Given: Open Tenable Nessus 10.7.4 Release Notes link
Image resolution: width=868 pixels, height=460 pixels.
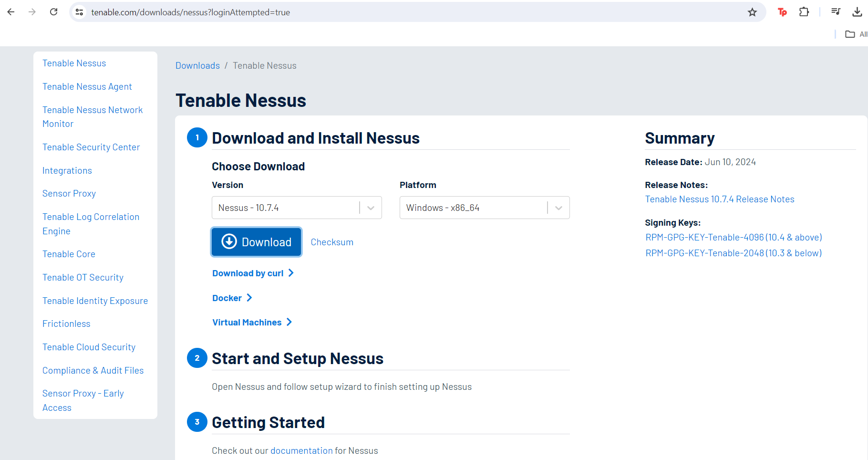Looking at the screenshot, I should pos(720,199).
